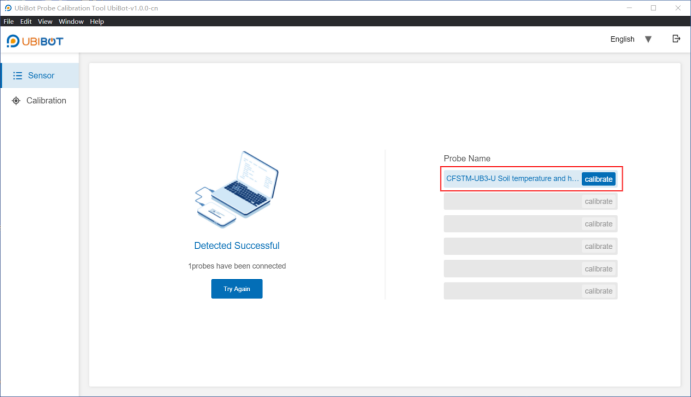This screenshot has width=691, height=397.
Task: Open the File menu
Action: click(x=8, y=21)
